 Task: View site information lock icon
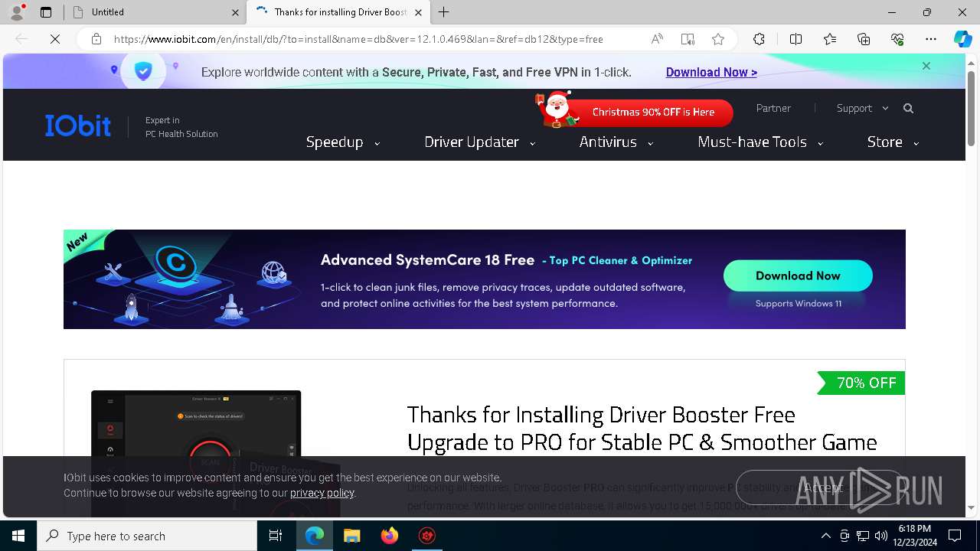pos(96,39)
